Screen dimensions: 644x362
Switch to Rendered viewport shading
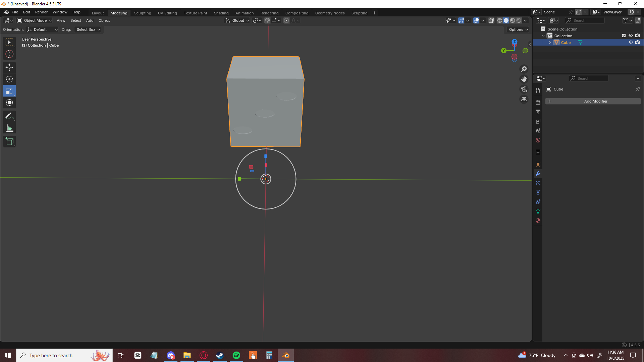pyautogui.click(x=519, y=20)
